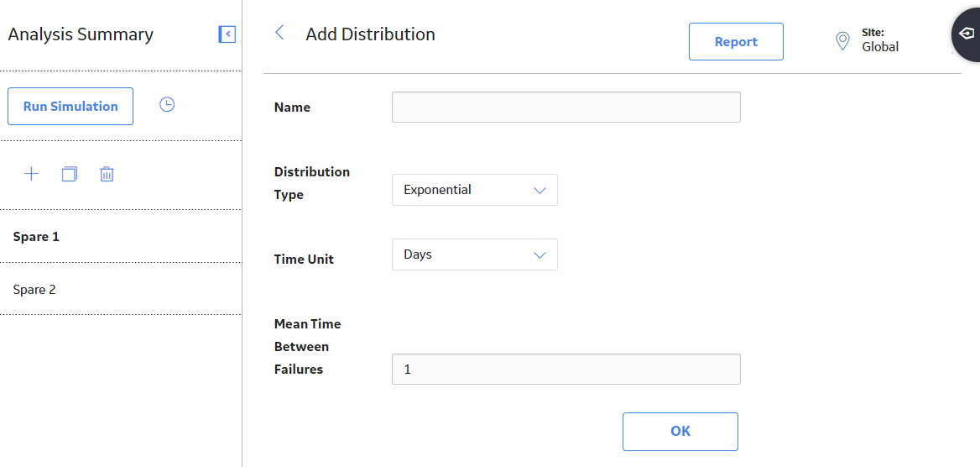980x467 pixels.
Task: Delete spare using trash icon
Action: (107, 174)
